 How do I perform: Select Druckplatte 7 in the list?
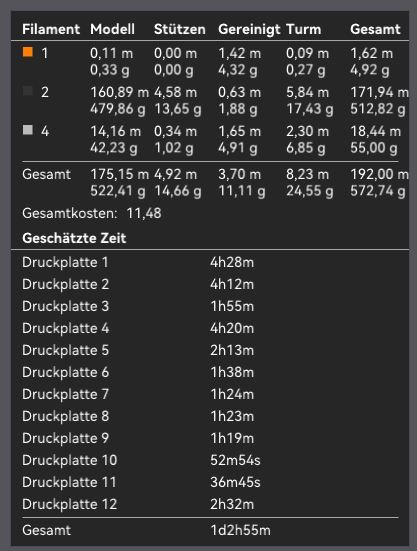(210, 394)
